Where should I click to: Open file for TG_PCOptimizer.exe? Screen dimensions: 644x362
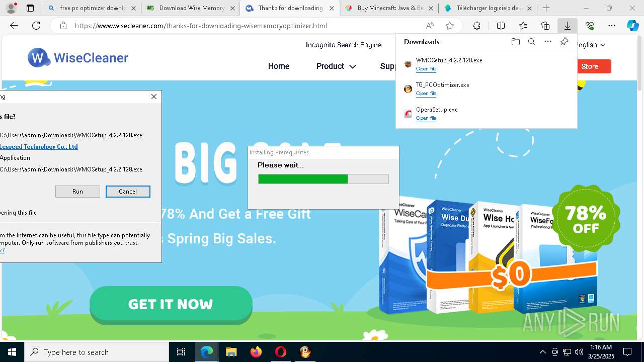426,94
